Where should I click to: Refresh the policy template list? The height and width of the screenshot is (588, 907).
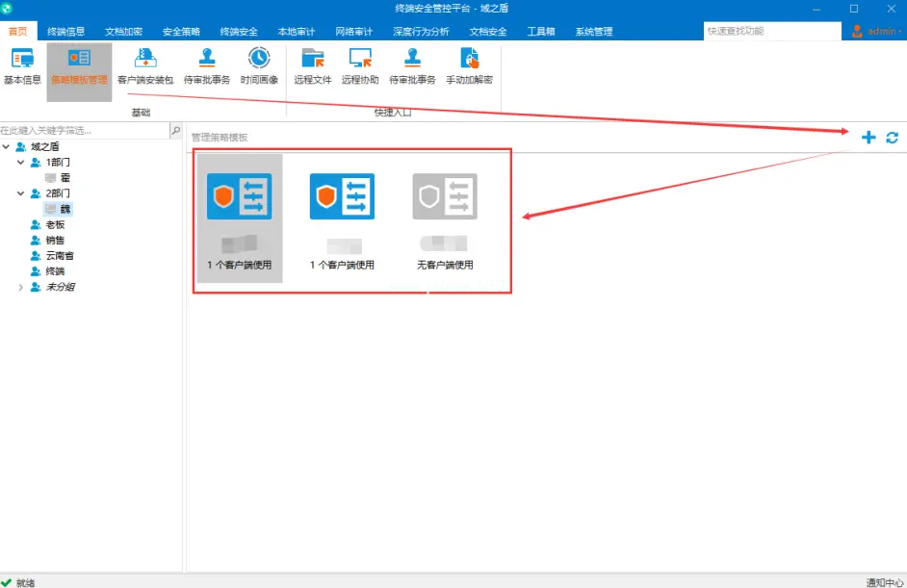[893, 138]
